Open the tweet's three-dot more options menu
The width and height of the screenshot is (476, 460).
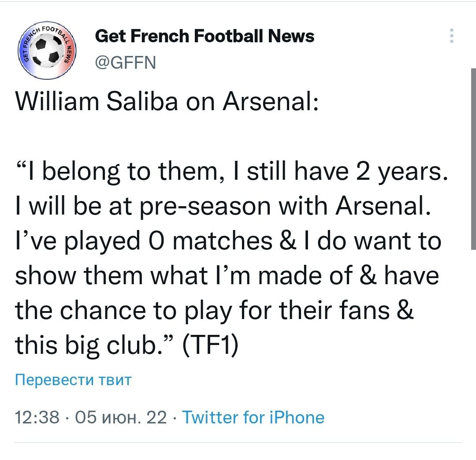pos(451,36)
